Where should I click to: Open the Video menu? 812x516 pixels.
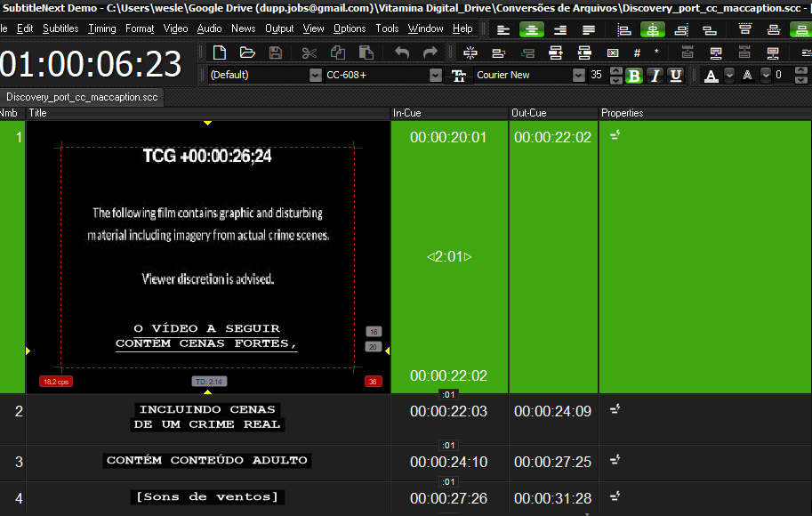pos(175,28)
